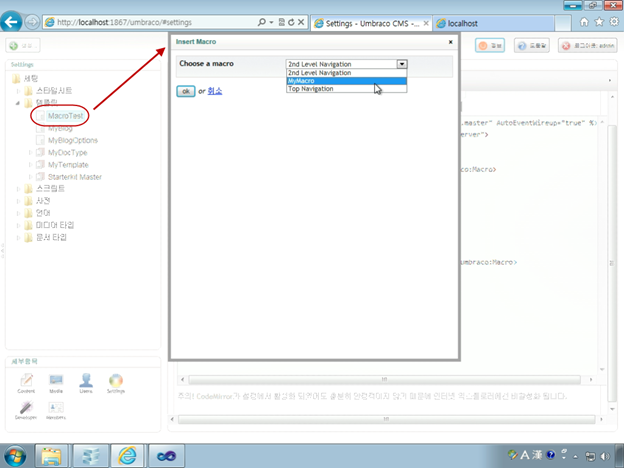Screen dimensions: 624x468
Task: Expand the 스타일시트 folder arrow
Action: tap(18, 91)
